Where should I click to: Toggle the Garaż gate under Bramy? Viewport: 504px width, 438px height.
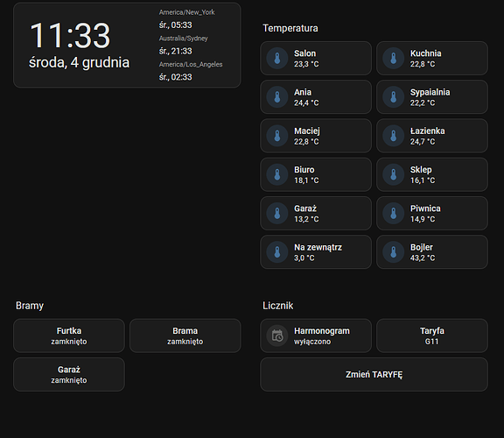[69, 375]
